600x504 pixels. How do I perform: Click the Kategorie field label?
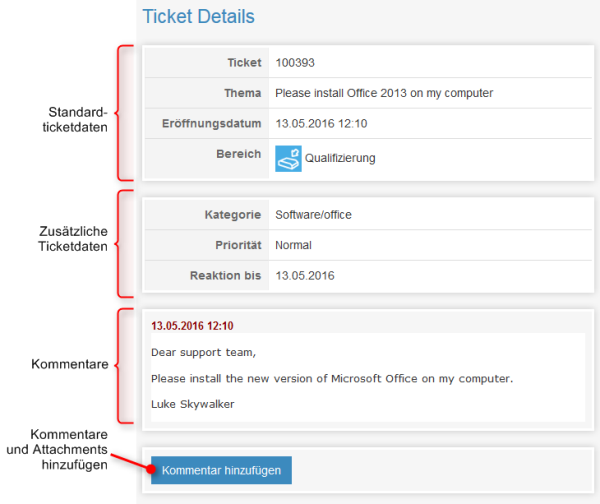(232, 215)
